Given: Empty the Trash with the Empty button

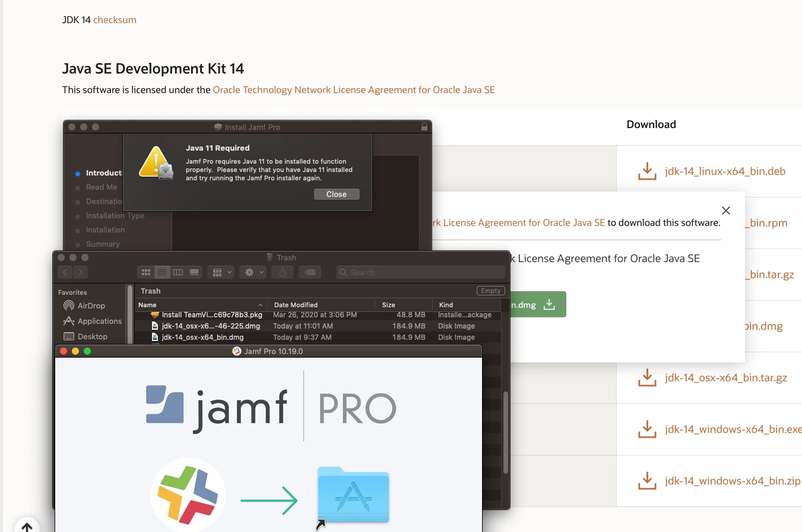Looking at the screenshot, I should [491, 291].
